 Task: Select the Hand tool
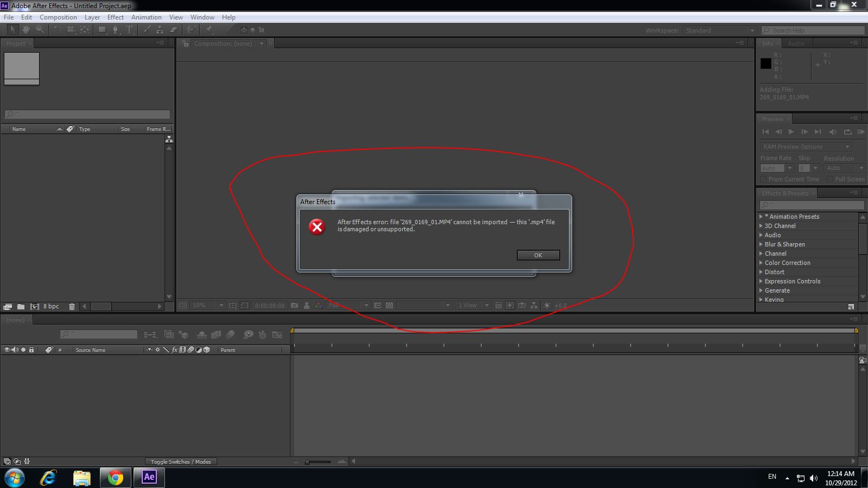[26, 30]
